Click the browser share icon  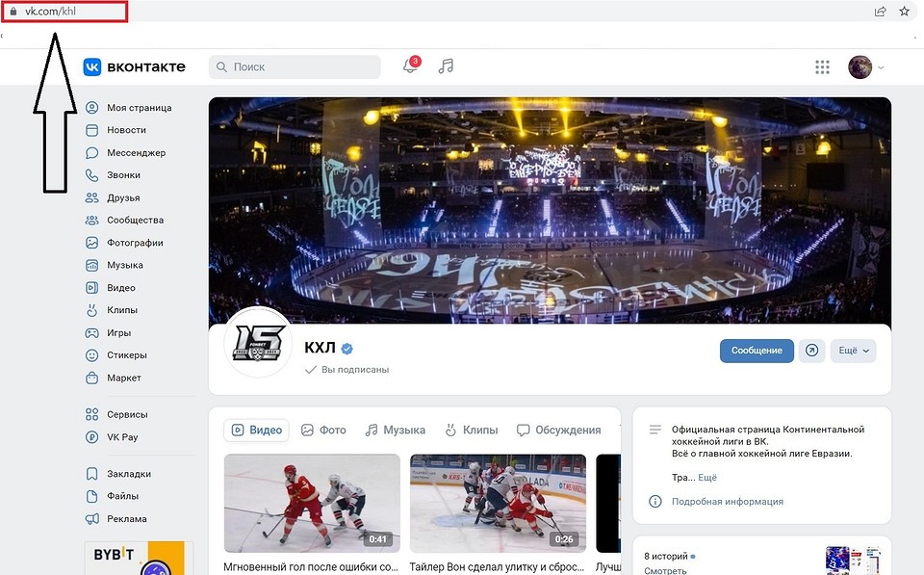pos(880,12)
